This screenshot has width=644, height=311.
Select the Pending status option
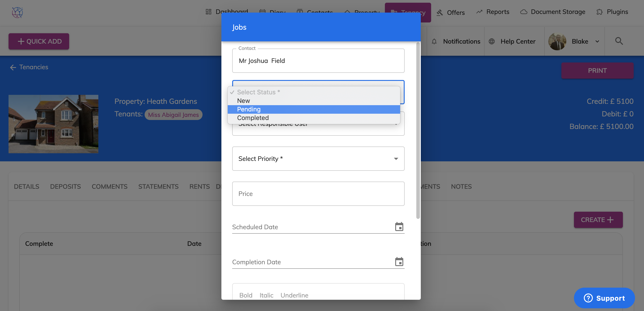(249, 109)
